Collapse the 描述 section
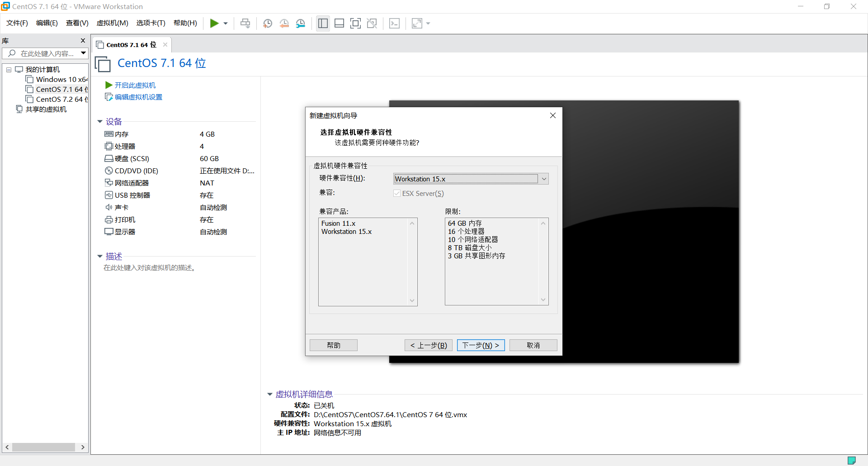868x466 pixels. [100, 257]
